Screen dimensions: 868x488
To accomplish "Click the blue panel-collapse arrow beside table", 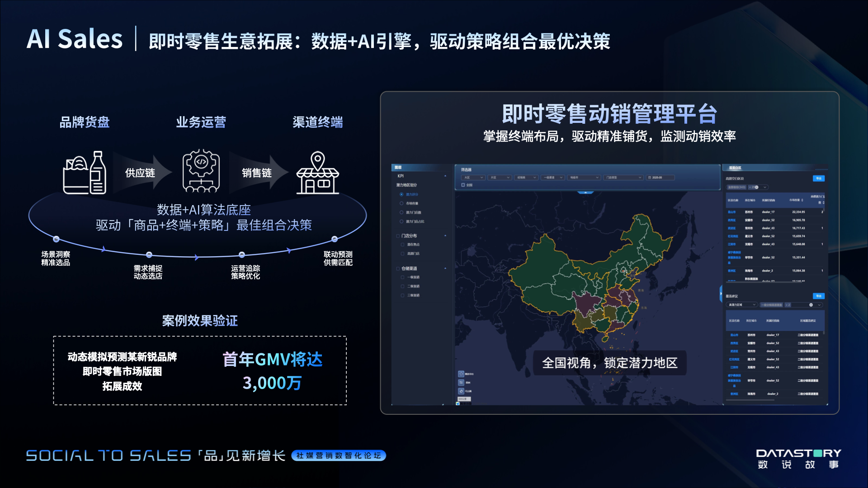I will tap(721, 294).
